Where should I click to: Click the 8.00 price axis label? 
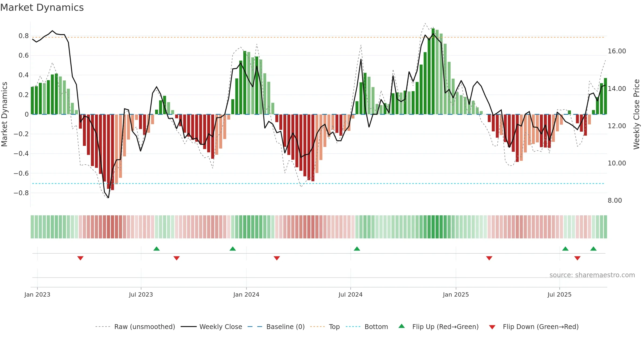(x=615, y=200)
